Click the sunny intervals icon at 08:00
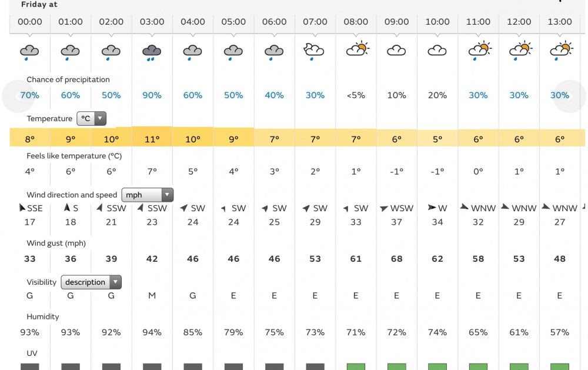This screenshot has height=370, width=588. (x=356, y=50)
